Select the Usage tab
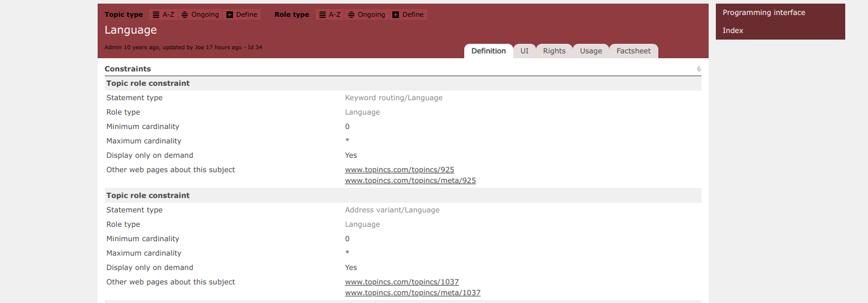 591,51
